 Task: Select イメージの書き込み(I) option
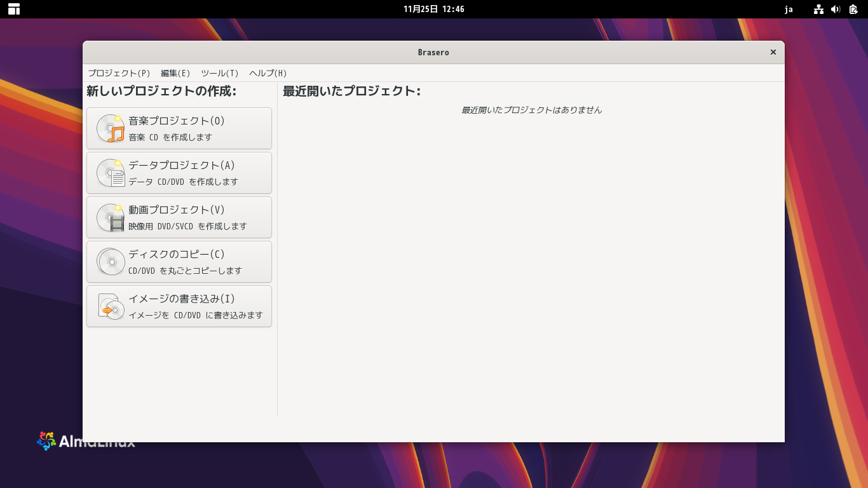click(179, 306)
